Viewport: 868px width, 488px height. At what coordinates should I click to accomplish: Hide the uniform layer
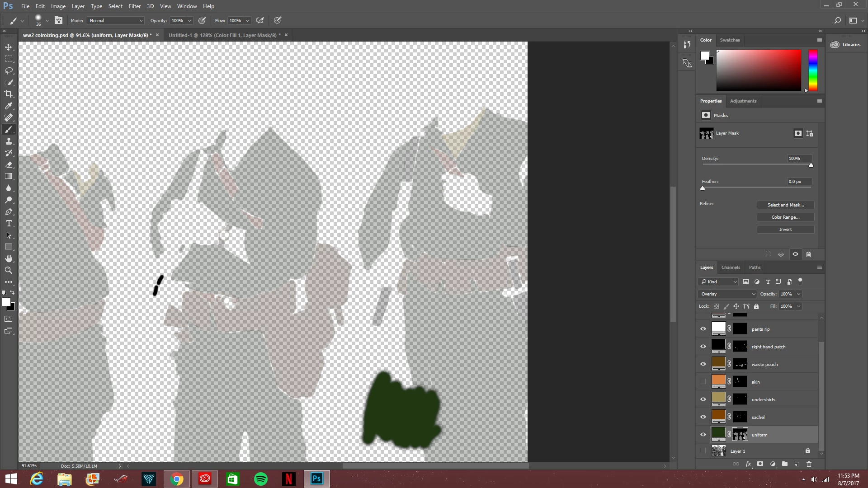(x=703, y=435)
